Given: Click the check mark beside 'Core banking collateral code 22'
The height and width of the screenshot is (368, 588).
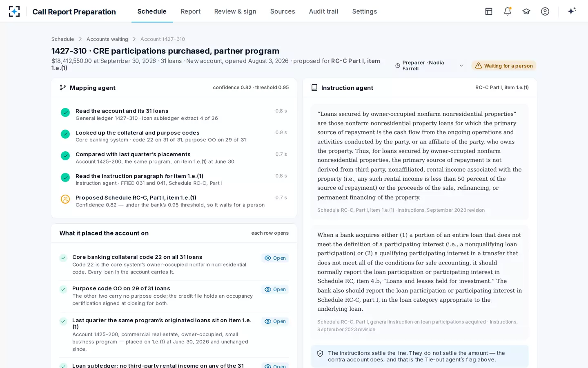Looking at the screenshot, I should (63, 258).
